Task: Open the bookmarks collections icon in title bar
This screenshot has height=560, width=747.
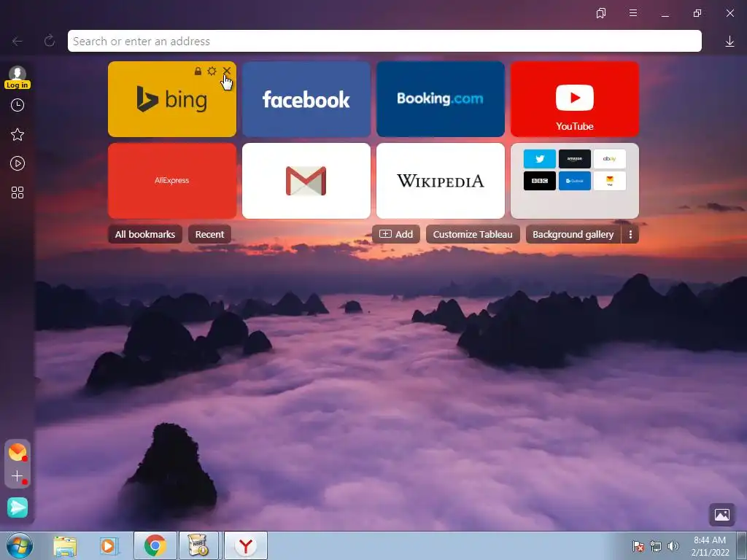Action: pyautogui.click(x=601, y=13)
